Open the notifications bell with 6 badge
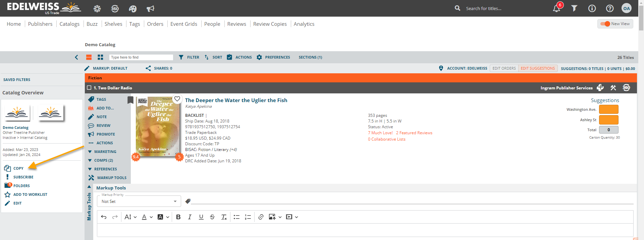This screenshot has width=644, height=240. coord(557,8)
